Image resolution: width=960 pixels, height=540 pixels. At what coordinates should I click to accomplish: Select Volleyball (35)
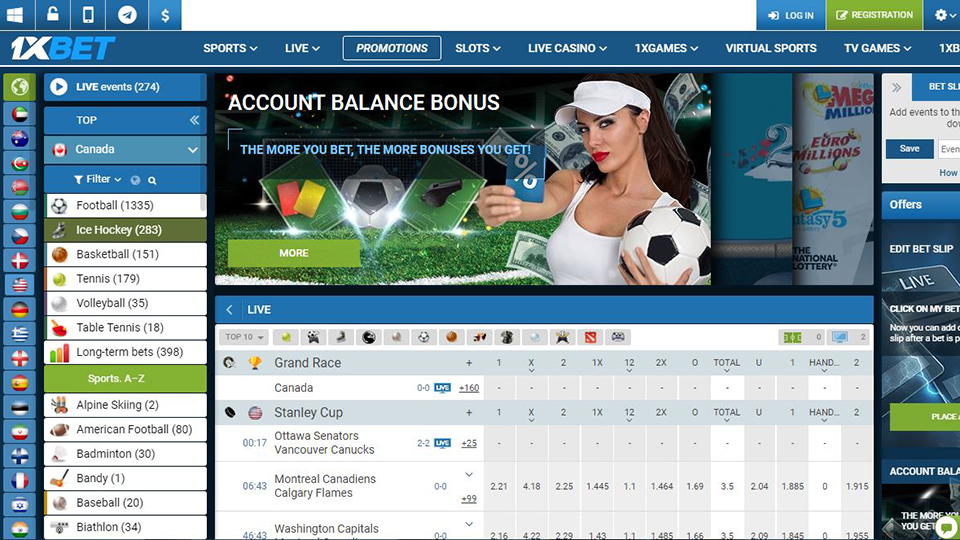[x=125, y=303]
